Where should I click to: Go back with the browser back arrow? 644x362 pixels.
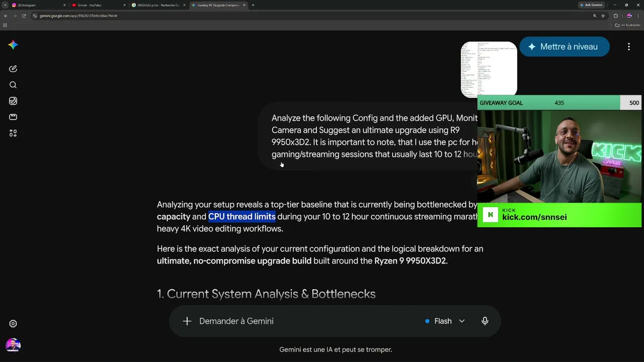(x=6, y=16)
